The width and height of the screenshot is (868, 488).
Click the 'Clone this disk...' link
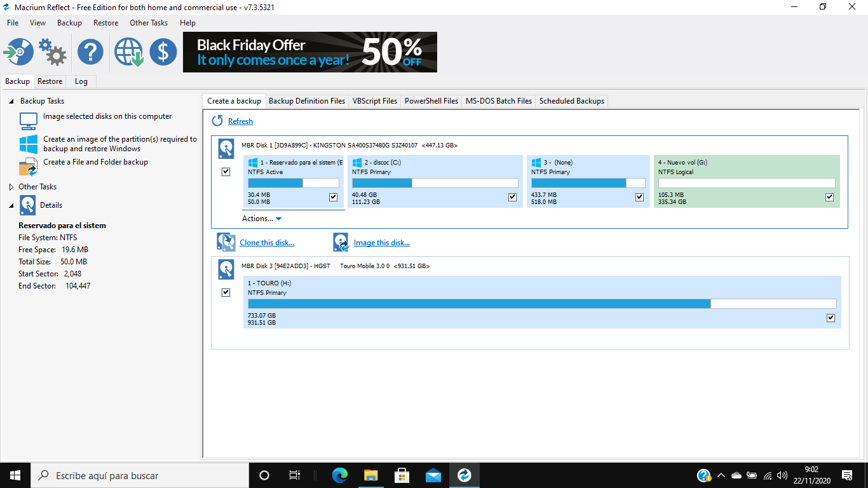click(x=266, y=243)
